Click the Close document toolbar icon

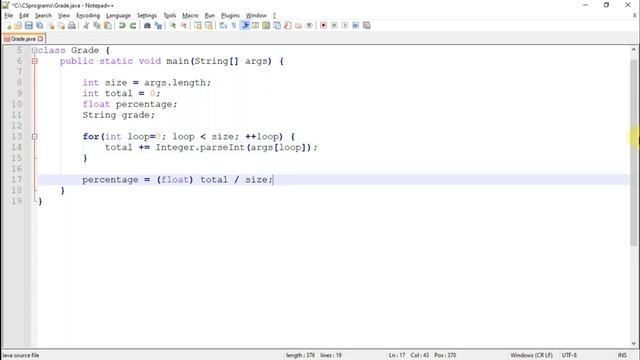[x=51, y=25]
